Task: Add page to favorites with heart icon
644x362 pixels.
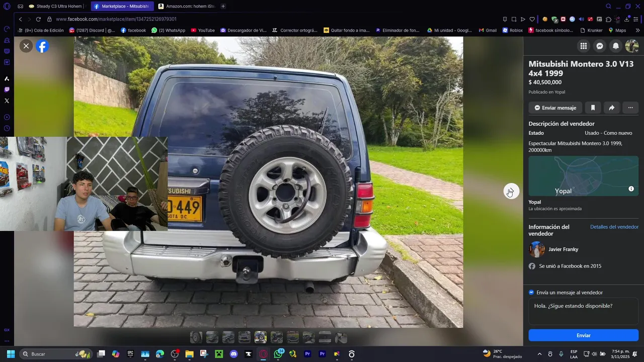Action: [532, 19]
